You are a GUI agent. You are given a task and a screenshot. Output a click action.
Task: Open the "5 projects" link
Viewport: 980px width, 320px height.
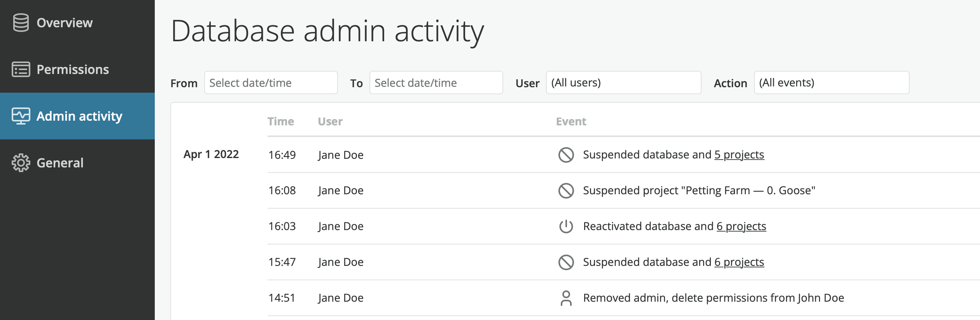(739, 155)
